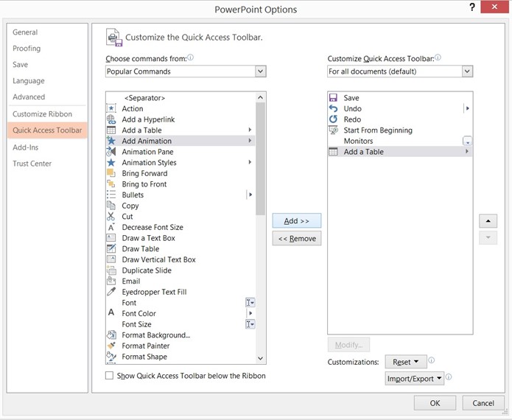Screen dimensions: 512x420
Task: Open the Import/Export dropdown
Action: tap(414, 379)
